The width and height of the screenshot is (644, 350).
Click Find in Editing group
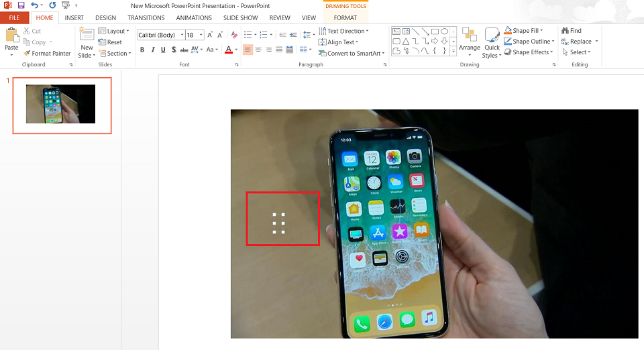click(x=572, y=31)
